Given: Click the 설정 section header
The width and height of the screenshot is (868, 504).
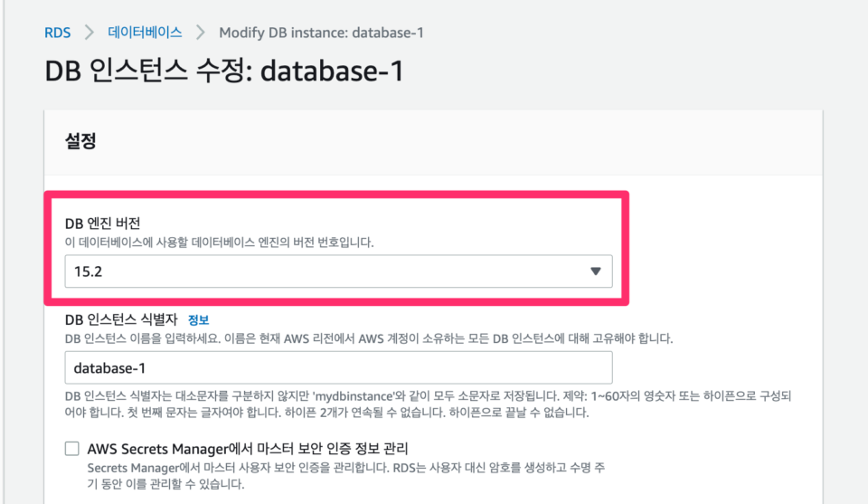Looking at the screenshot, I should click(x=80, y=140).
